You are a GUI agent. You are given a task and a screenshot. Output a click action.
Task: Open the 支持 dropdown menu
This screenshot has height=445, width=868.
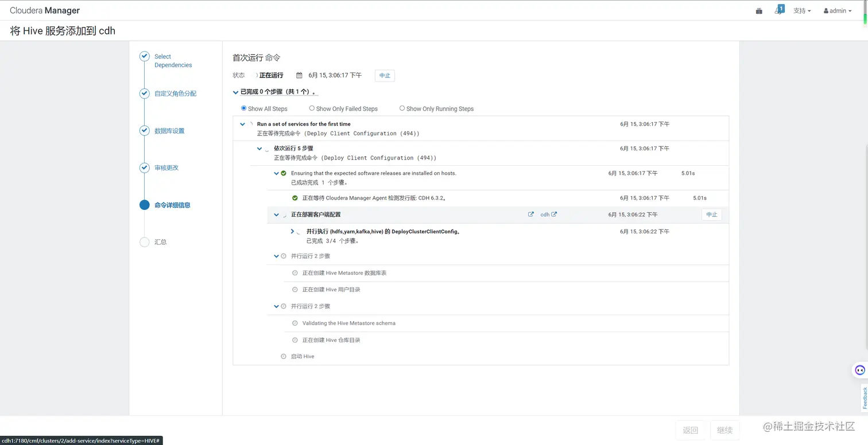point(802,11)
